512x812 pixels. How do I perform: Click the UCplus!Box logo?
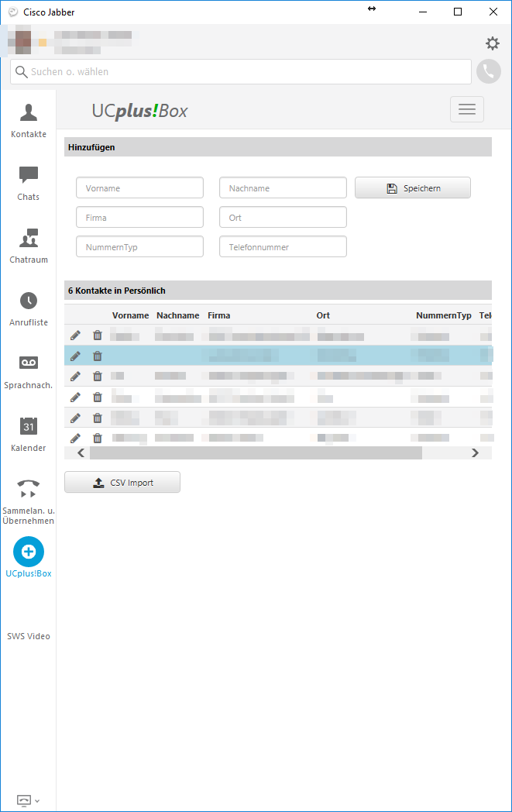pos(139,111)
